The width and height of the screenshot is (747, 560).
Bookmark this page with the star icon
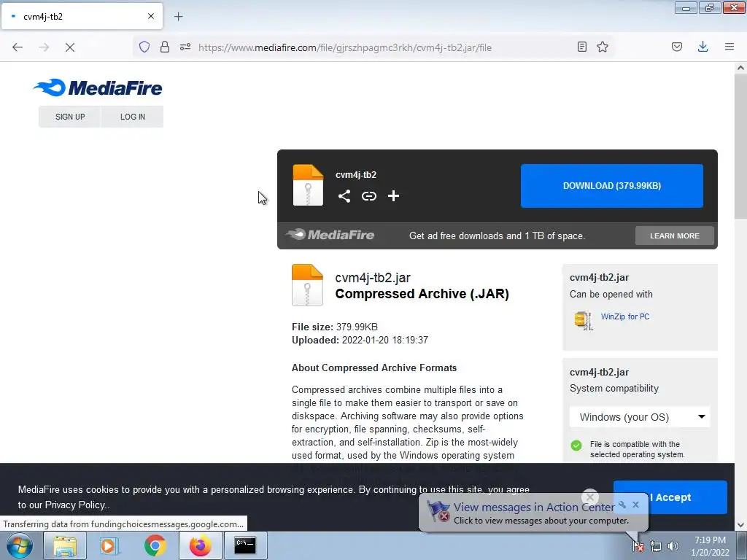coord(603,47)
